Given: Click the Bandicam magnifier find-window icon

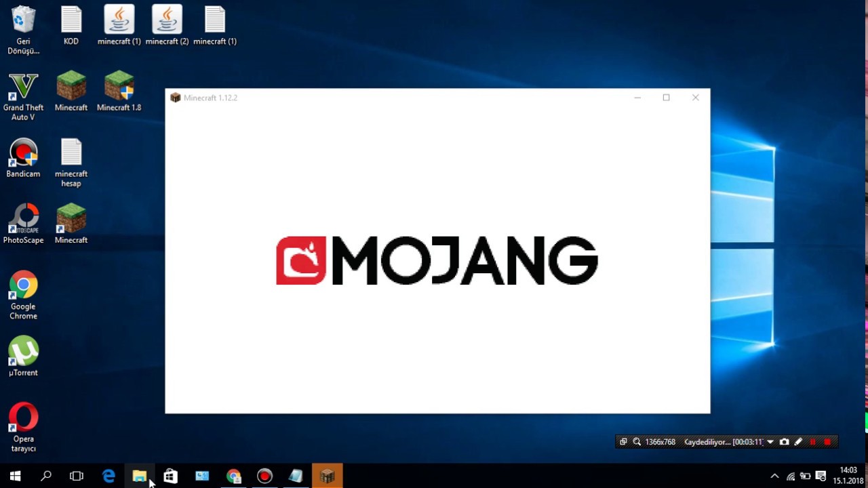Looking at the screenshot, I should pos(637,442).
